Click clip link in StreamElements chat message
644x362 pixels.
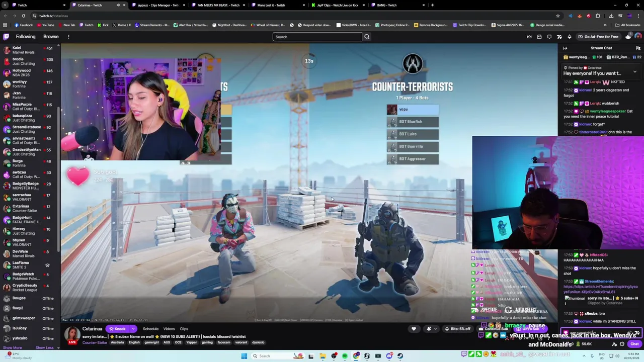point(601,289)
